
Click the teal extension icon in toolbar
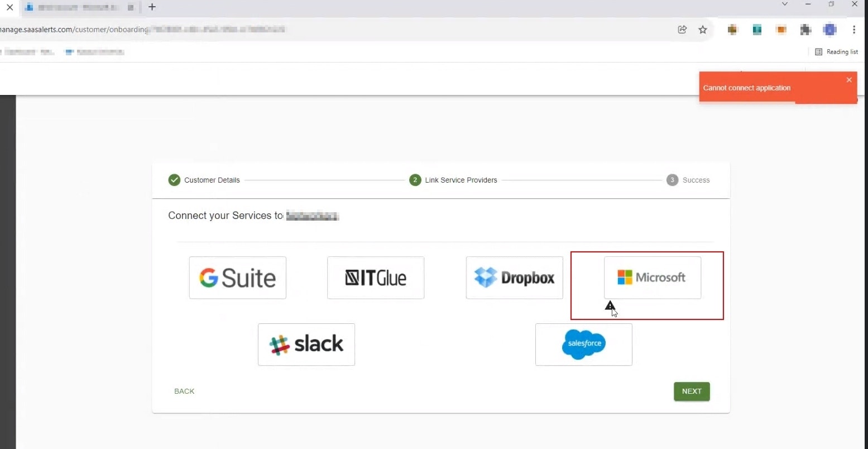tap(757, 30)
